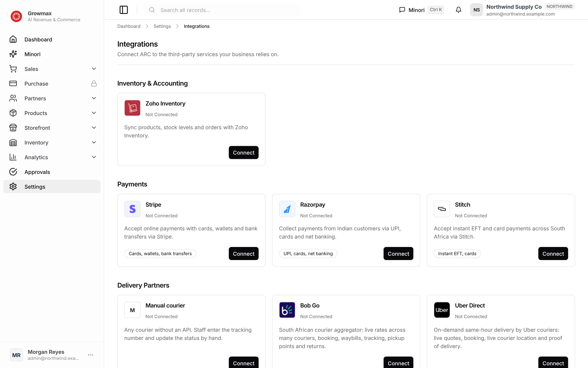
Task: Open Minori in the sidebar
Action: tap(52, 54)
